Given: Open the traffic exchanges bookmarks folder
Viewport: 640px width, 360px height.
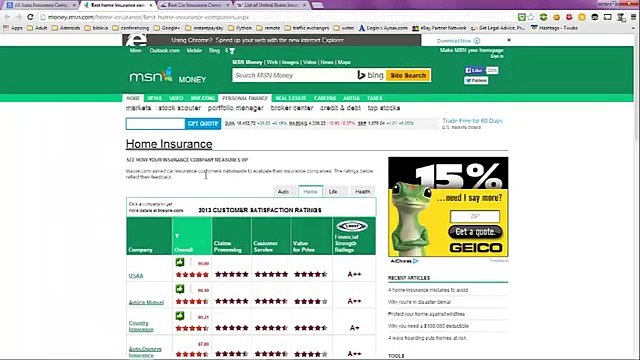Looking at the screenshot, I should tap(307, 28).
